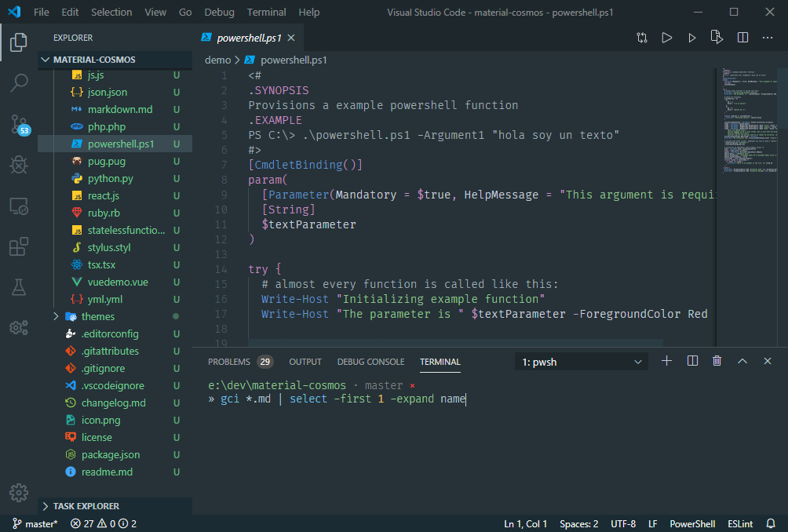Select the powershell.ps1 editor tab

(248, 38)
